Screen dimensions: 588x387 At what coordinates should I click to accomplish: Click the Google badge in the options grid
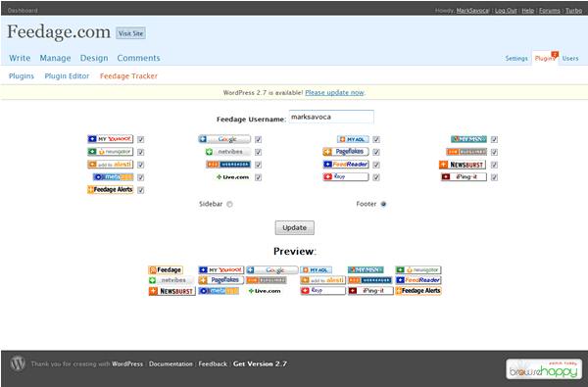pyautogui.click(x=224, y=139)
